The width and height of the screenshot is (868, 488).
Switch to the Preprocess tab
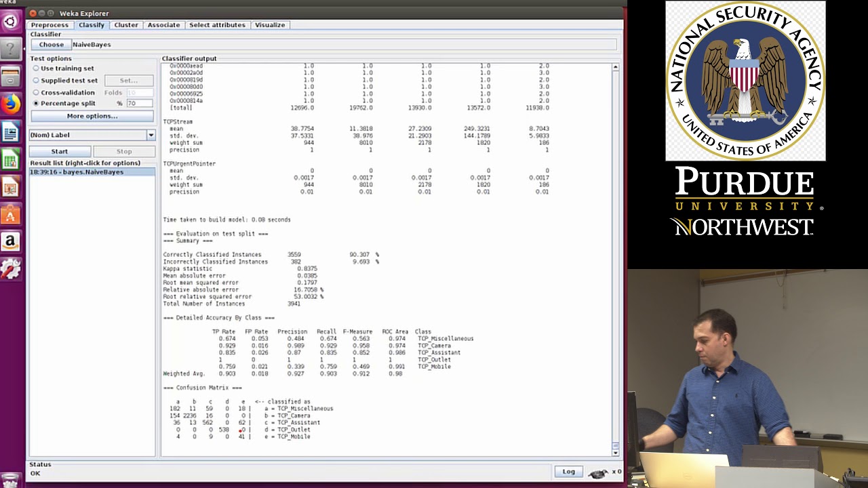[x=50, y=25]
